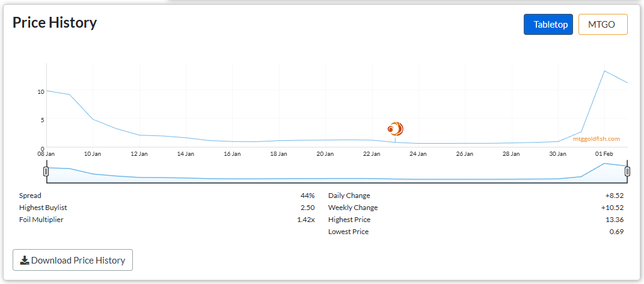The width and height of the screenshot is (644, 284).
Task: Click the mini chart range navigator area
Action: click(x=337, y=173)
